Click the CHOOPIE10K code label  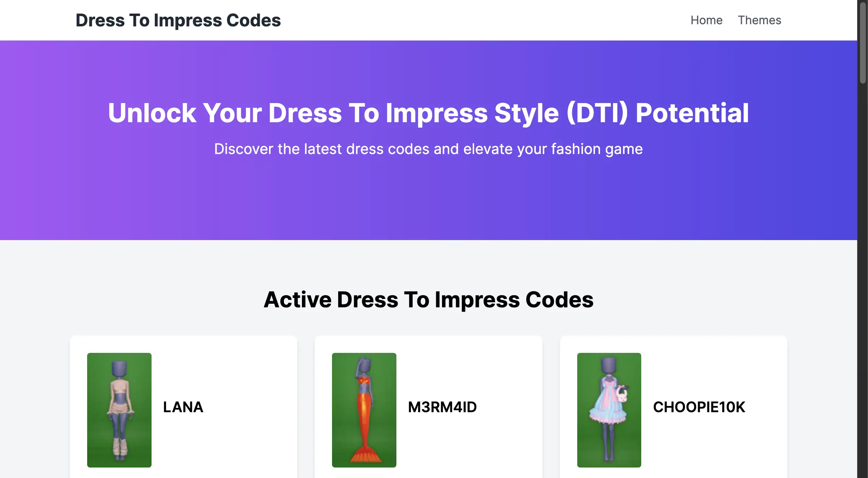pos(699,407)
